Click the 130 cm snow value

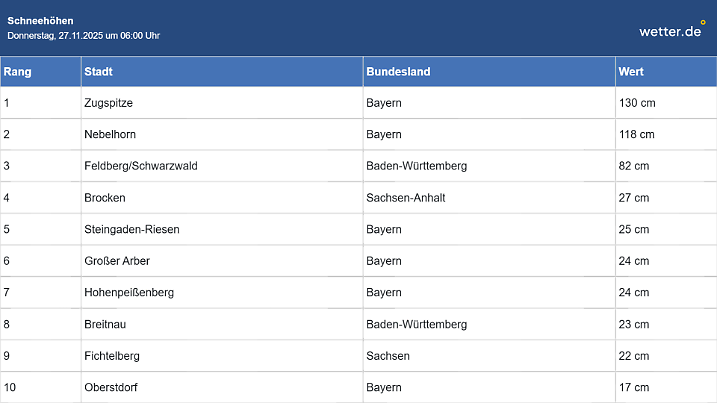[x=637, y=103]
